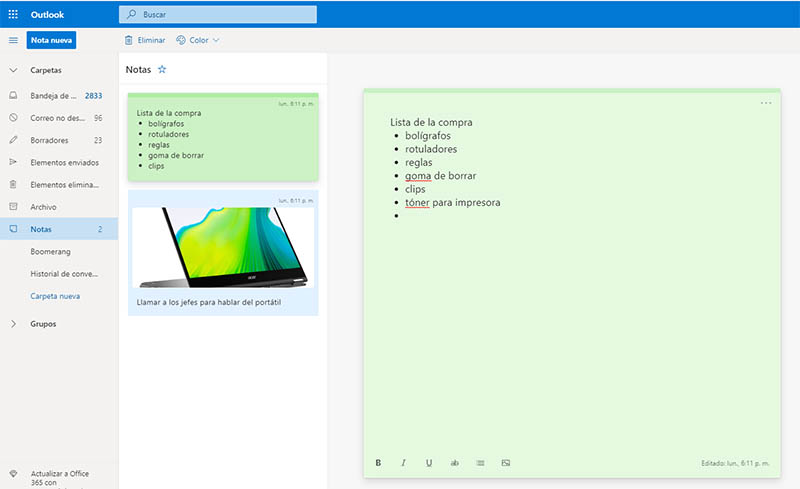Click the Buscar search field
Screen dimensions: 800x489
(218, 14)
